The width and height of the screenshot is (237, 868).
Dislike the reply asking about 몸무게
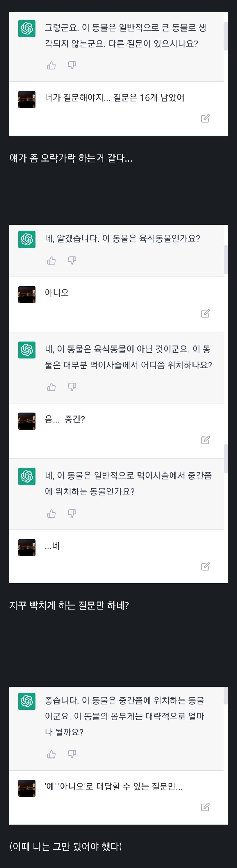(72, 754)
